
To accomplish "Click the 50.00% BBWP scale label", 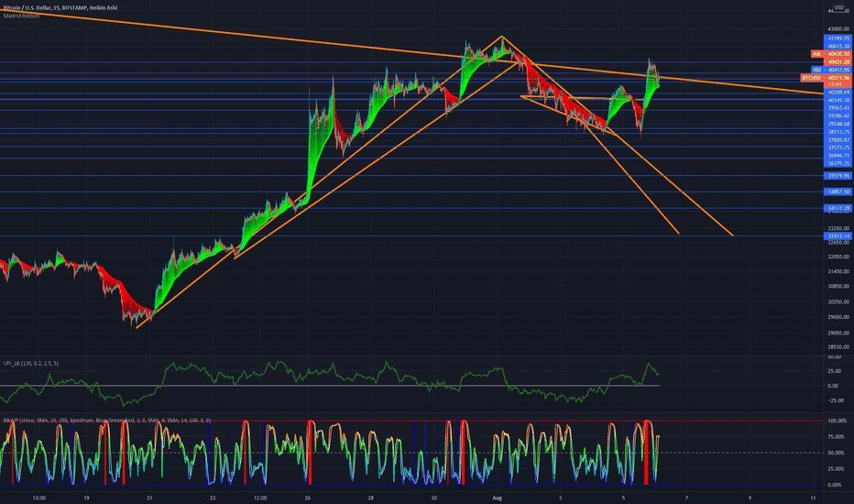I will (838, 453).
